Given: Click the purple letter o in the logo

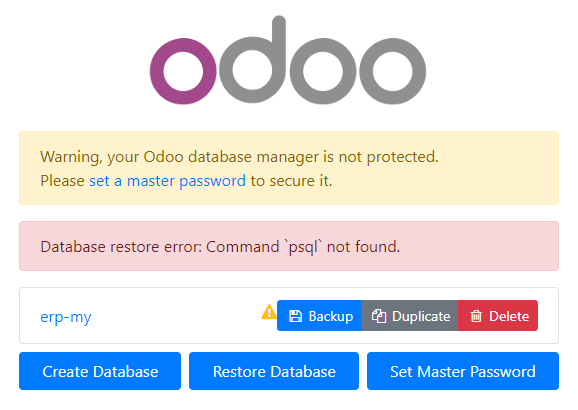Looking at the screenshot, I should point(183,71).
